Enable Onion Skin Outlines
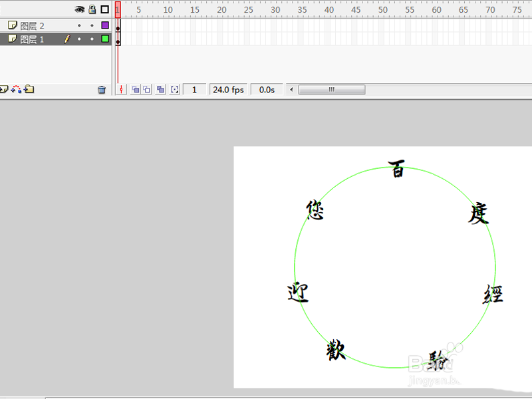 click(x=146, y=90)
